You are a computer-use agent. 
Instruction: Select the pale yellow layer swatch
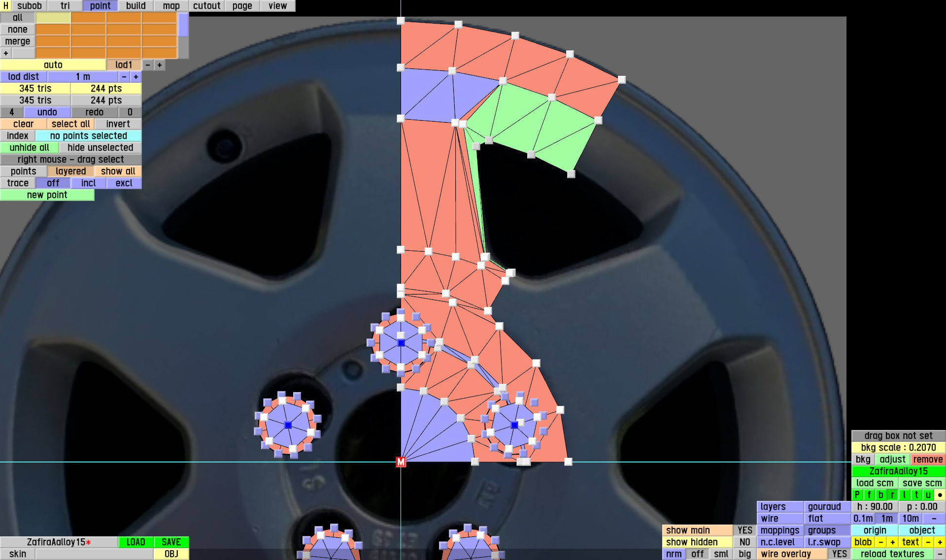coord(53,18)
